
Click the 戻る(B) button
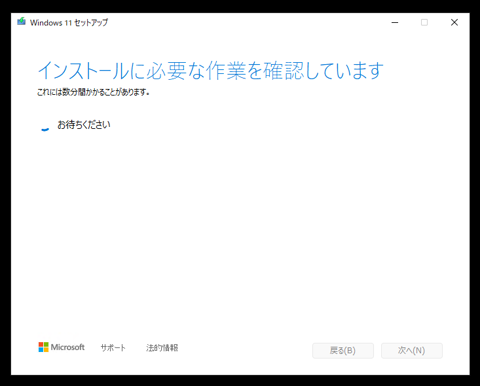coord(343,350)
